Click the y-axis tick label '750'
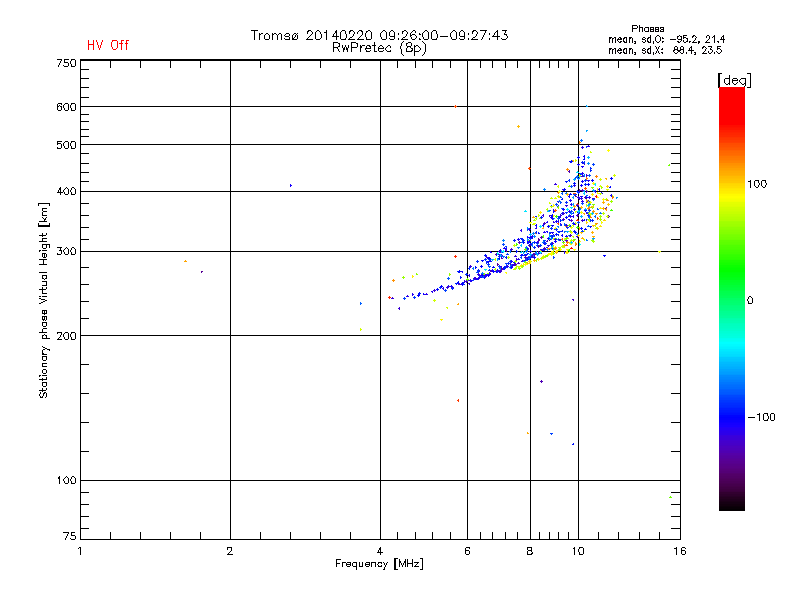This screenshot has height=600, width=800. point(66,63)
